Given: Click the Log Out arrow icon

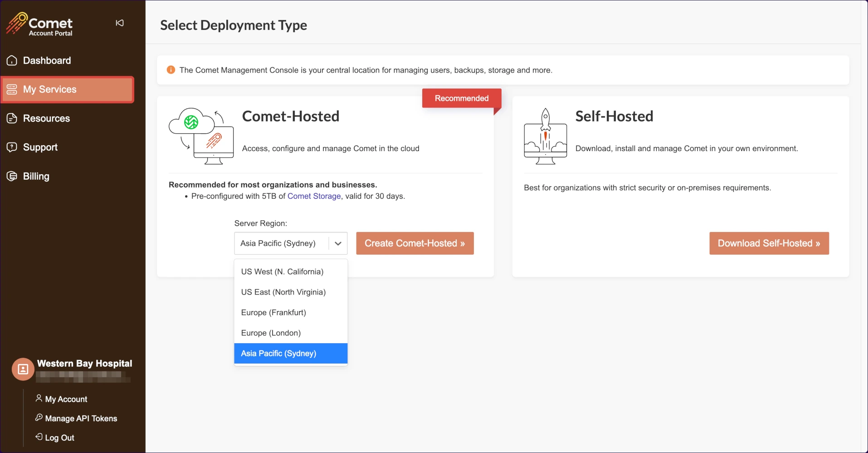Looking at the screenshot, I should [39, 437].
